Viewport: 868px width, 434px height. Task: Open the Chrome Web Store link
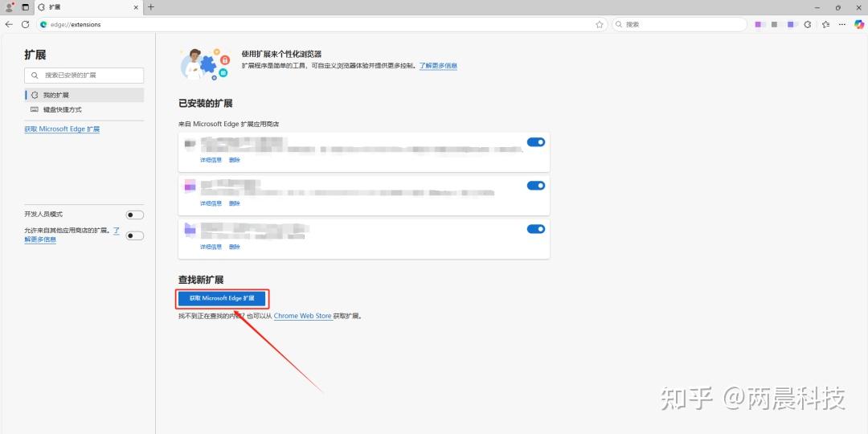click(303, 316)
